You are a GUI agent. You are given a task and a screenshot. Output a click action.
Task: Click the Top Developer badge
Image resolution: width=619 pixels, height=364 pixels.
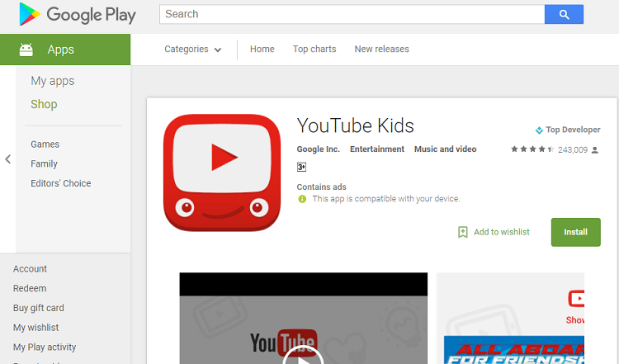568,130
